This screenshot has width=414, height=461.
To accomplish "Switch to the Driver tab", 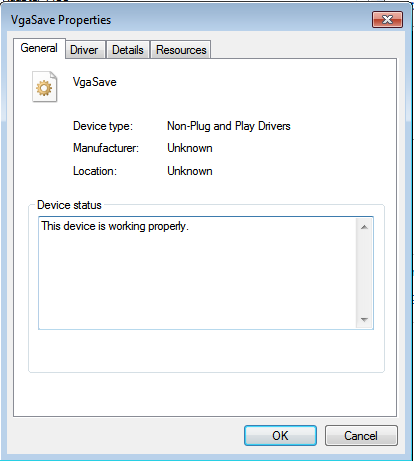I will click(85, 50).
